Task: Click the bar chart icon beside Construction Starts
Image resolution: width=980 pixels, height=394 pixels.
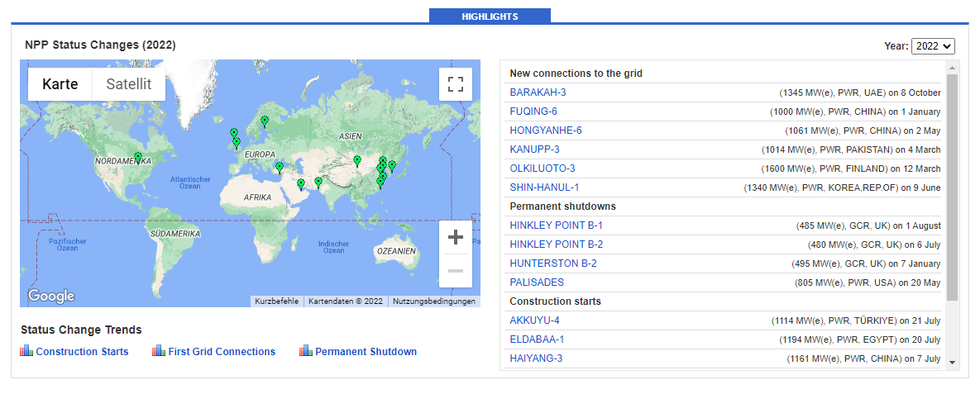Action: coord(26,351)
